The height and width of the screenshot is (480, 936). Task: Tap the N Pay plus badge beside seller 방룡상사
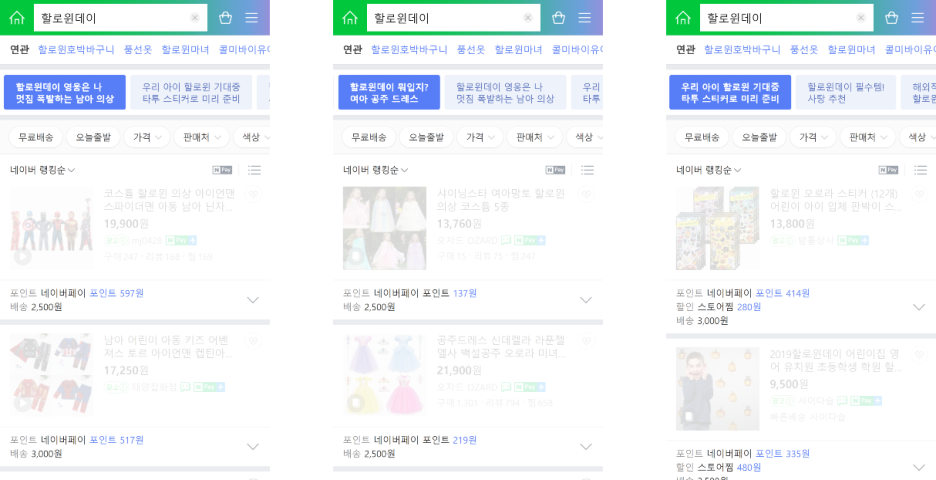pos(852,241)
